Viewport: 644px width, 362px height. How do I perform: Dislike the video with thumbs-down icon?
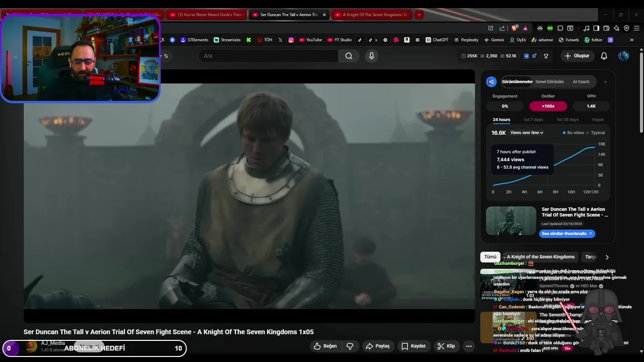pos(350,346)
